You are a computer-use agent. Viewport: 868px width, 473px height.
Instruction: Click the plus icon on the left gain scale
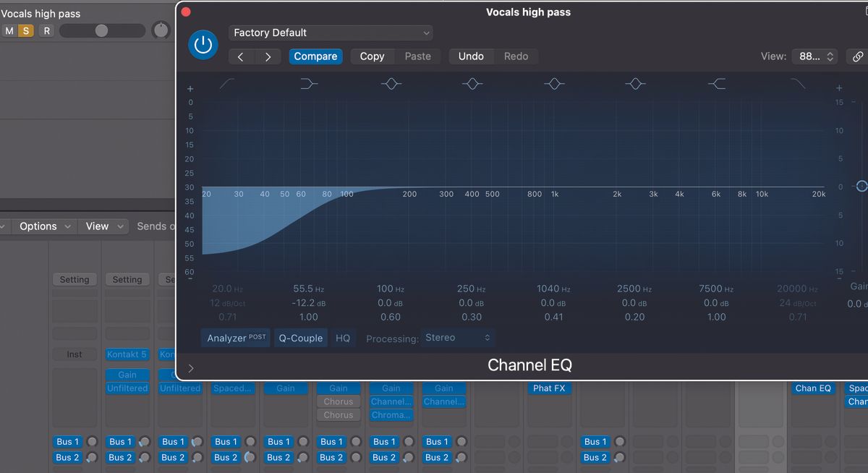pos(190,89)
